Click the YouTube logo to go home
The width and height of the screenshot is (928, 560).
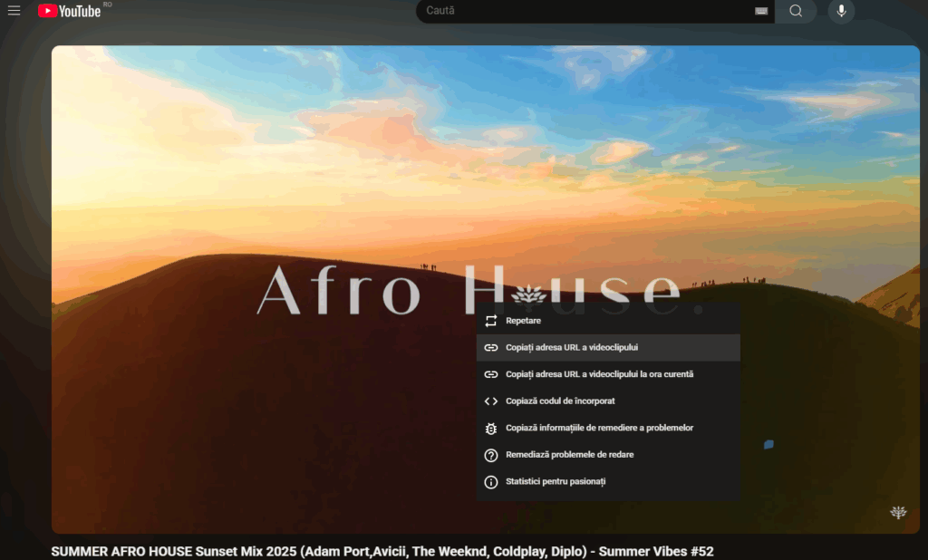(x=70, y=11)
